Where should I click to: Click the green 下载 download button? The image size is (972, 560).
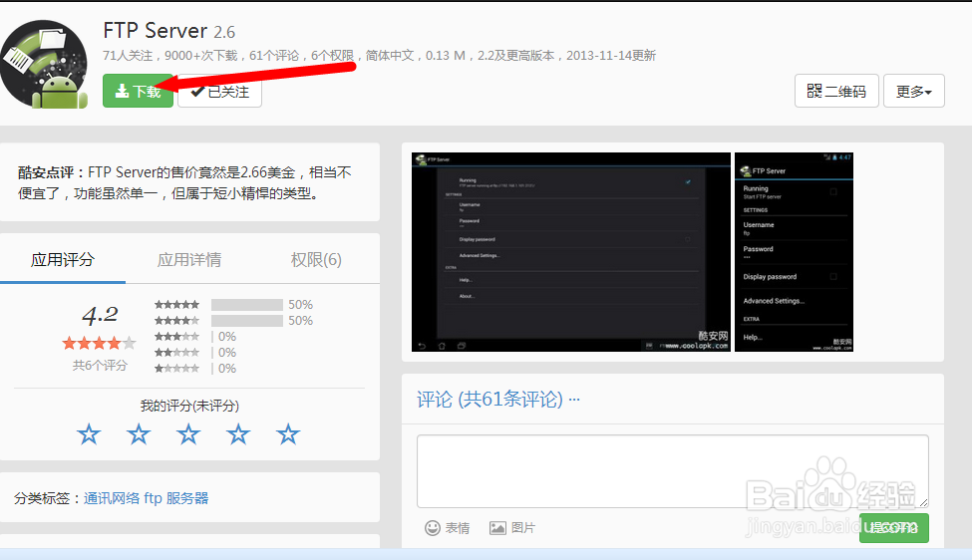[x=138, y=91]
